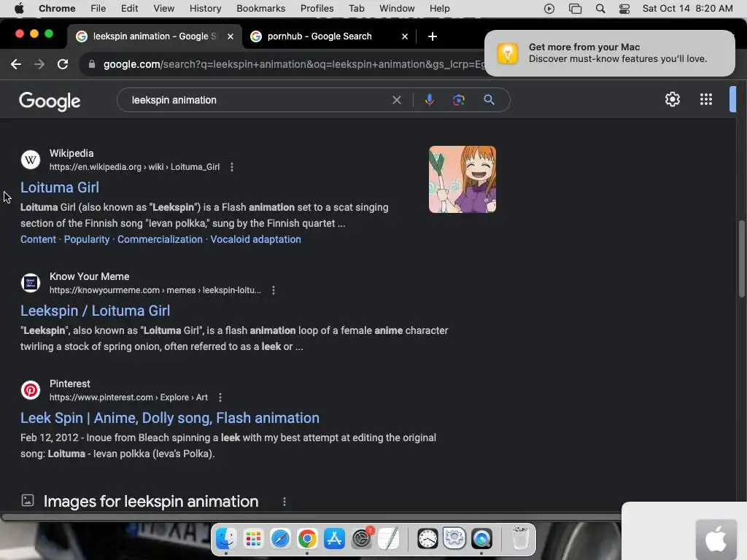Open Trash from the Dock

coord(520,539)
